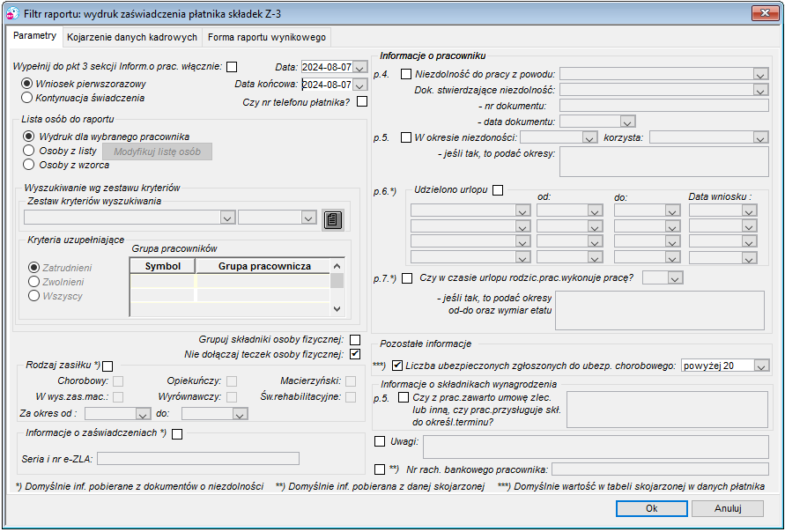
Task: Switch to Kojarzenie danych kadrowych tab
Action: (132, 37)
